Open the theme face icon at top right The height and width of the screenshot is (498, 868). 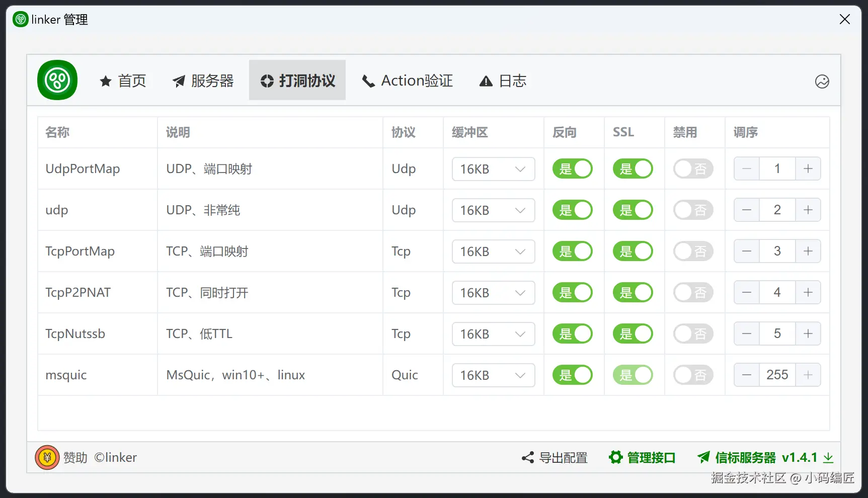pos(822,81)
